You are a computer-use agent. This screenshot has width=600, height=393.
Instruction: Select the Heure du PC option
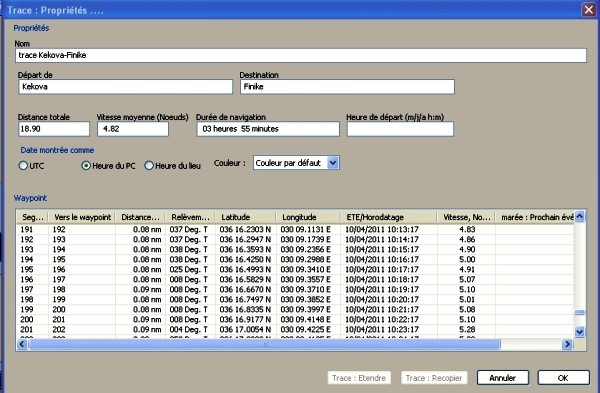click(86, 166)
